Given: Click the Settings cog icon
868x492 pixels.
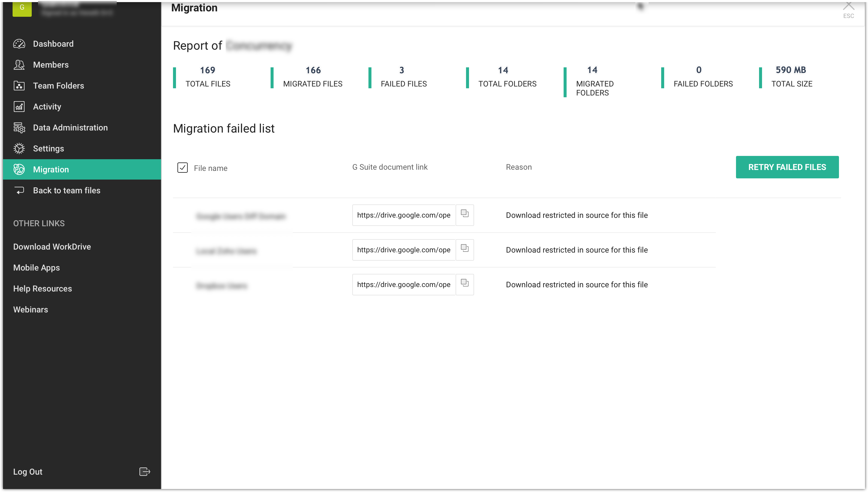Looking at the screenshot, I should [x=19, y=149].
